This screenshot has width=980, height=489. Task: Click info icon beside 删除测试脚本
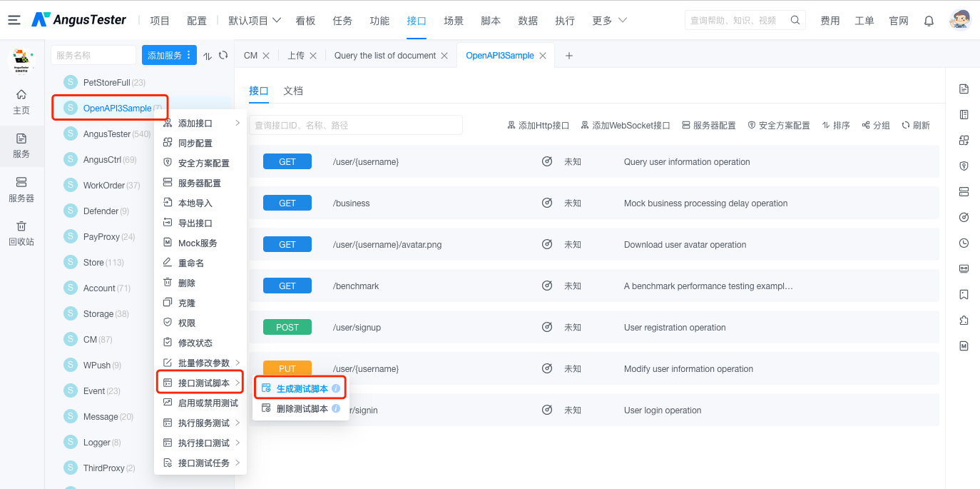(336, 409)
